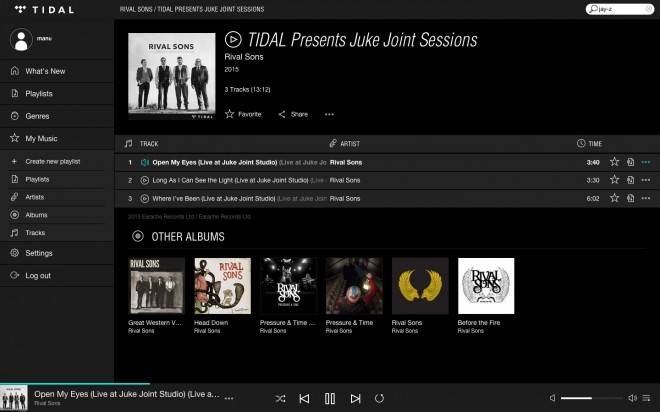
Task: Favorite Long As I Can See the Light
Action: point(615,180)
